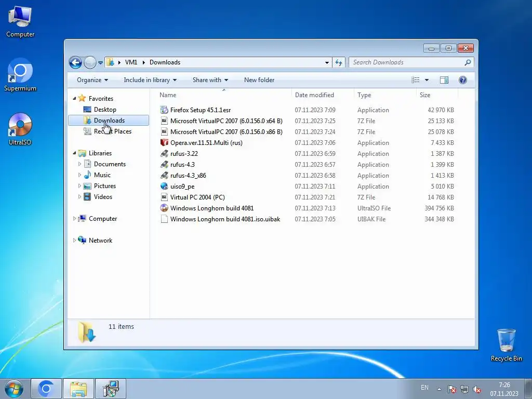Click the Supermium taskbar icon
532x399 pixels.
46,389
